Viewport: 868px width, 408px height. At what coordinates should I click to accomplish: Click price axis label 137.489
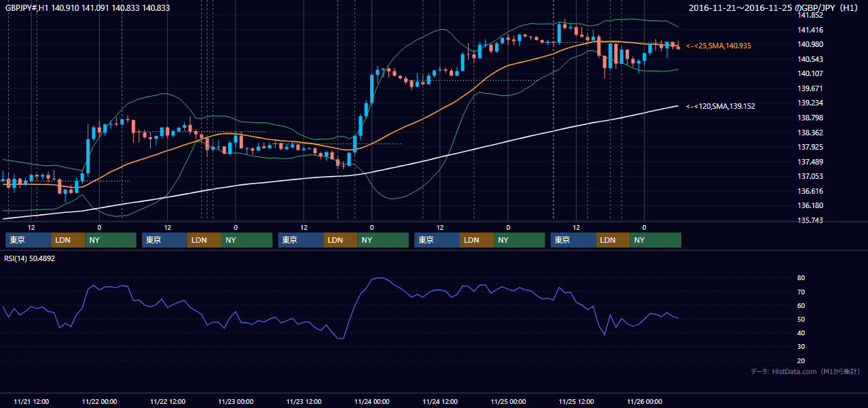click(x=810, y=163)
